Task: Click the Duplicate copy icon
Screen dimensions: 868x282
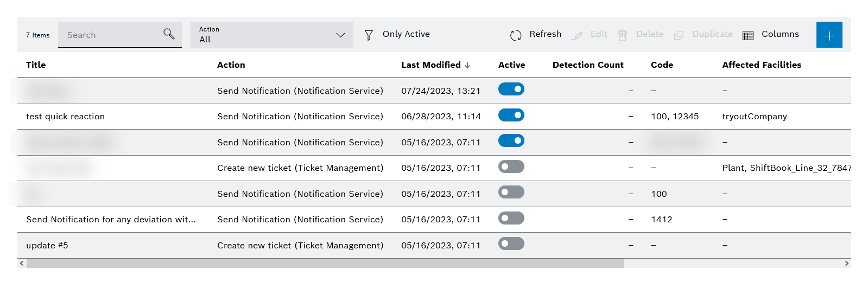Action: pos(679,35)
